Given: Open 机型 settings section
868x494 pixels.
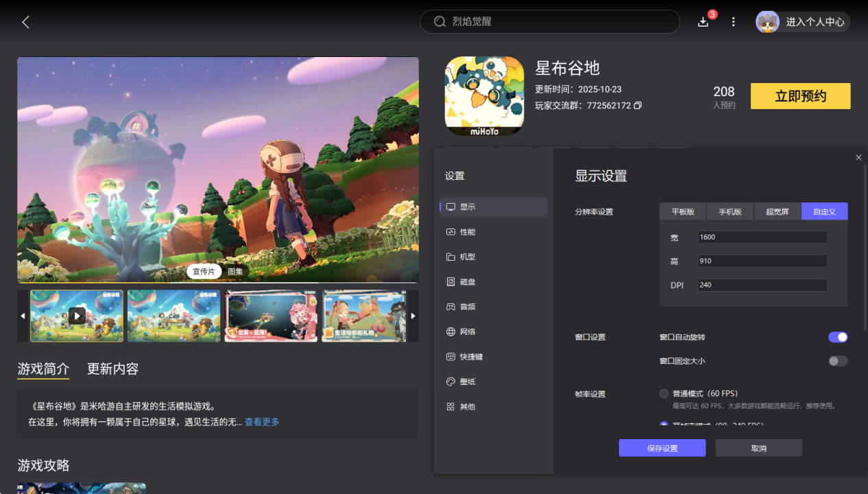Looking at the screenshot, I should (x=494, y=257).
